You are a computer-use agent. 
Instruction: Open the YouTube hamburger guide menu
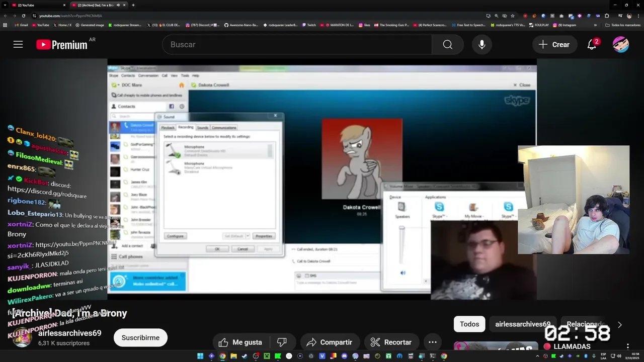(x=18, y=44)
